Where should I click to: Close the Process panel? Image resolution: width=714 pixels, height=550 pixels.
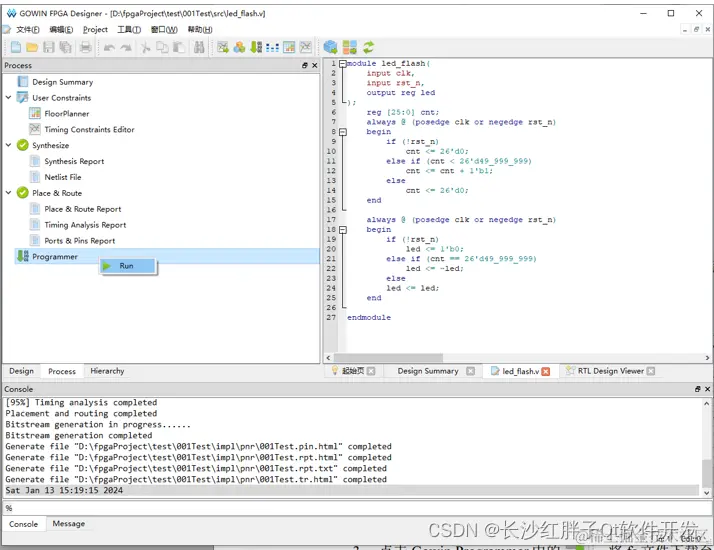pos(314,66)
